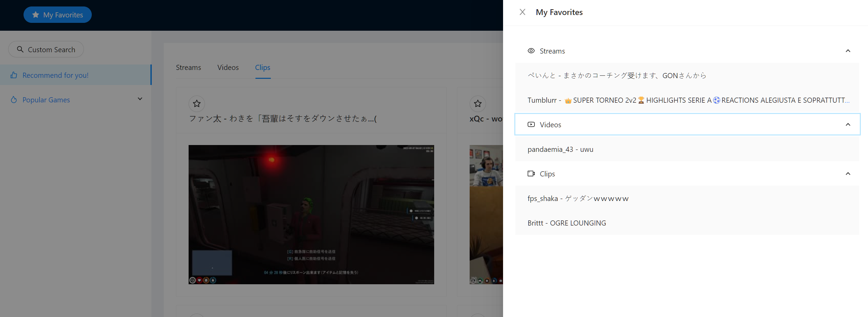
Task: Open the Tumblurr SUPER TORNEO stream favorite
Action: 688,100
